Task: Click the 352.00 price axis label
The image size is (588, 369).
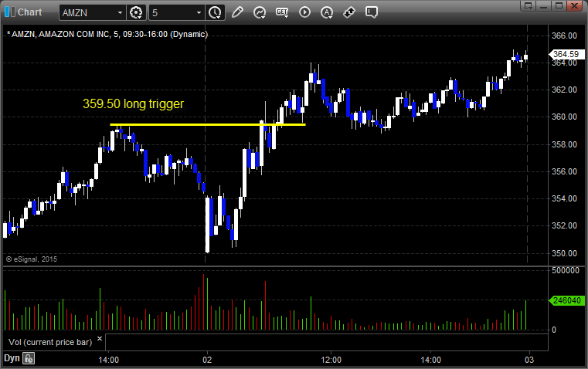Action: click(x=564, y=225)
